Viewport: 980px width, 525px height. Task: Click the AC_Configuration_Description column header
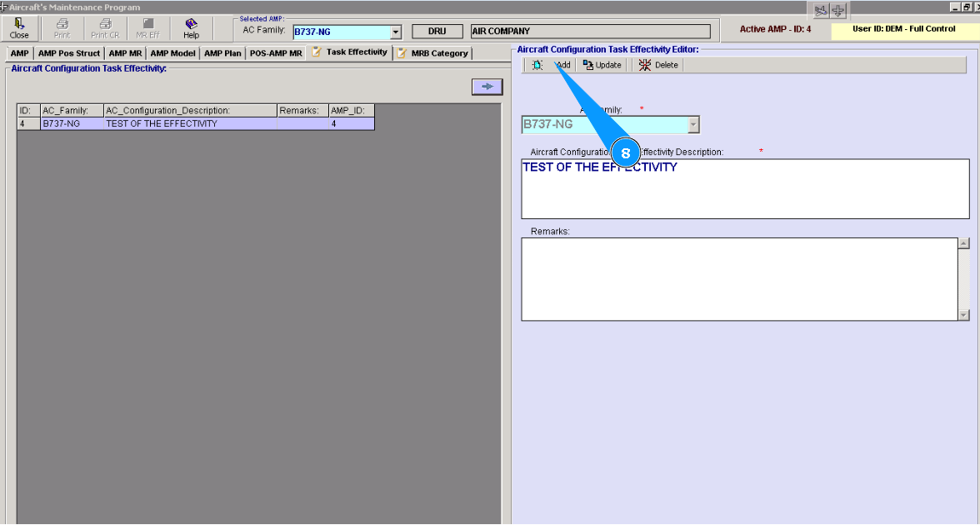190,111
